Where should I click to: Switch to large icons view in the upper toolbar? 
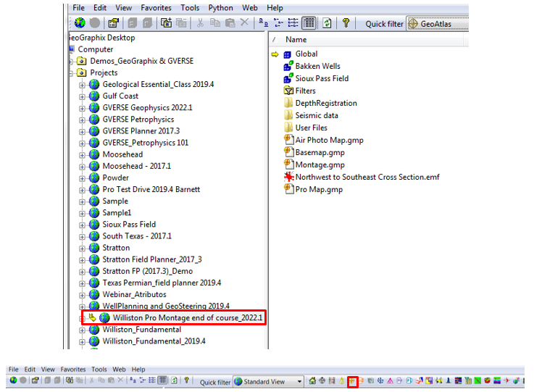click(x=263, y=22)
